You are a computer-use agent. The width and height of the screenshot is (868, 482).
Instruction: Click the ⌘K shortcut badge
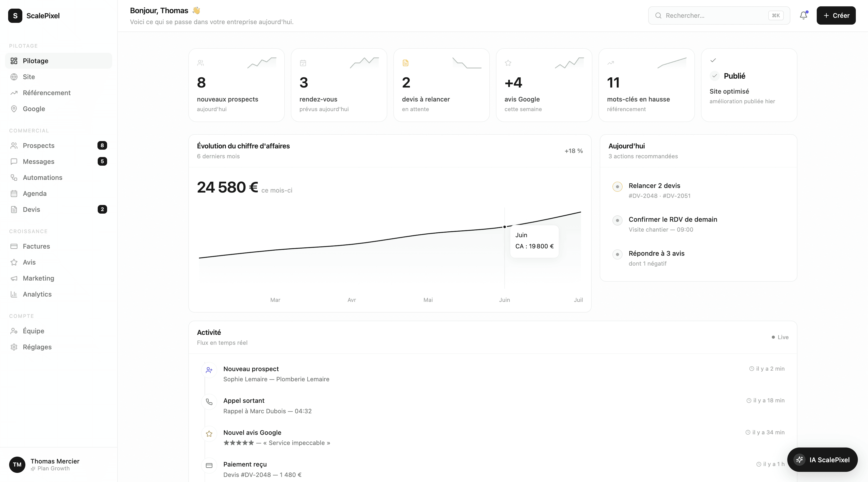(x=776, y=15)
